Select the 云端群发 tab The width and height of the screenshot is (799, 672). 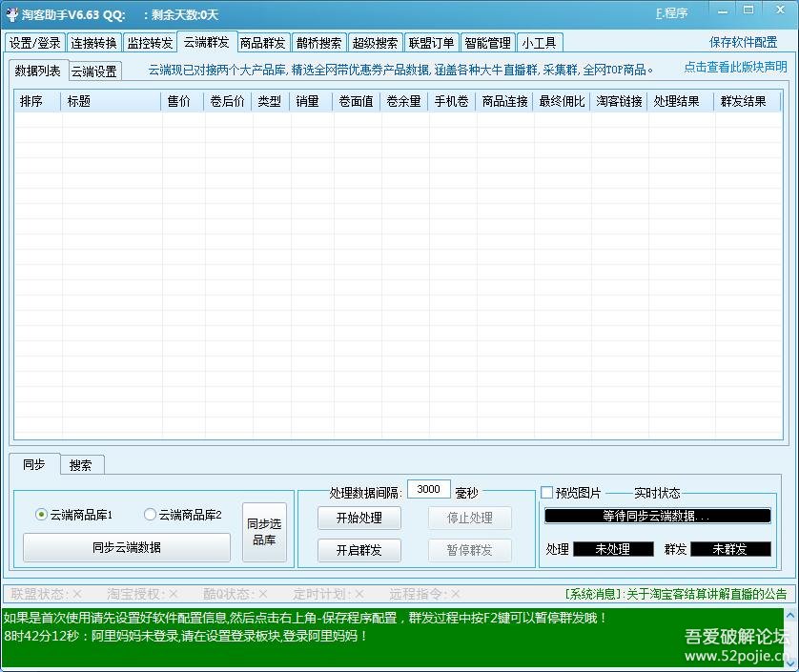[206, 42]
